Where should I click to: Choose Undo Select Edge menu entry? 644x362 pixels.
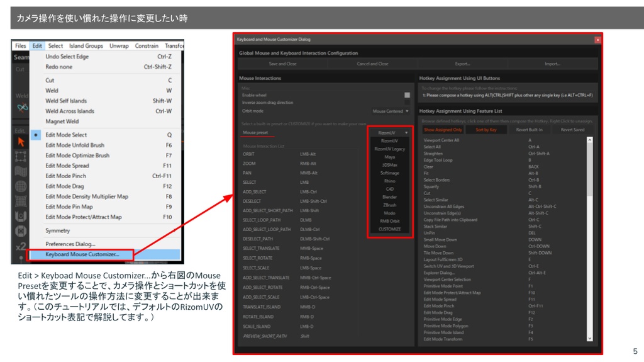coord(105,57)
